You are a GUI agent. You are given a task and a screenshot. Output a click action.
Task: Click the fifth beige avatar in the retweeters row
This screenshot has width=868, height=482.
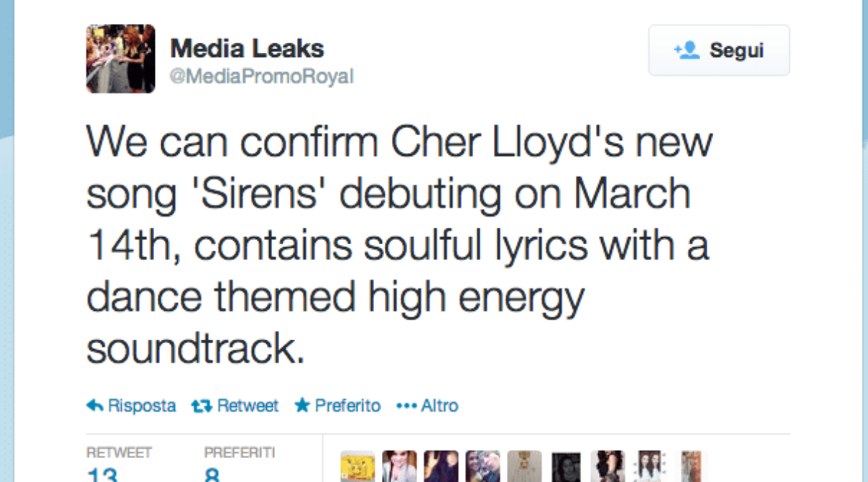click(524, 467)
